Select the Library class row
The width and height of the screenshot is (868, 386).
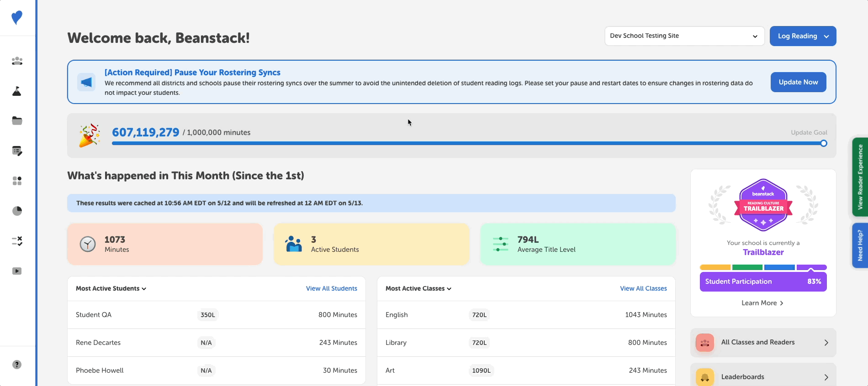tap(526, 343)
